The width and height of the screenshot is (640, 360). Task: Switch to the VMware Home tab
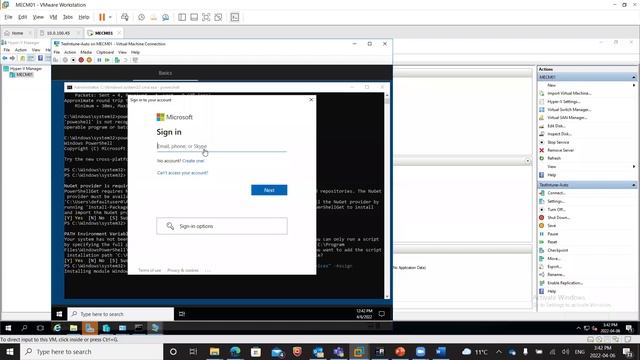(x=17, y=33)
